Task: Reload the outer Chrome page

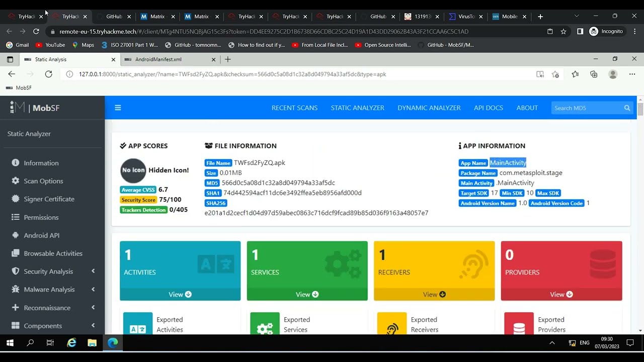Action: (x=36, y=31)
